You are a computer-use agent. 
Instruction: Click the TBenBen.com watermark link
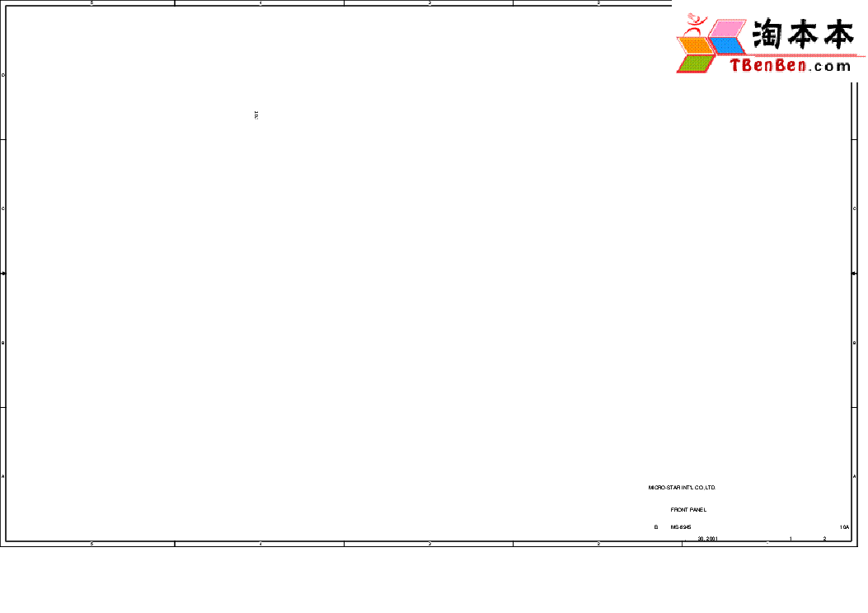790,66
